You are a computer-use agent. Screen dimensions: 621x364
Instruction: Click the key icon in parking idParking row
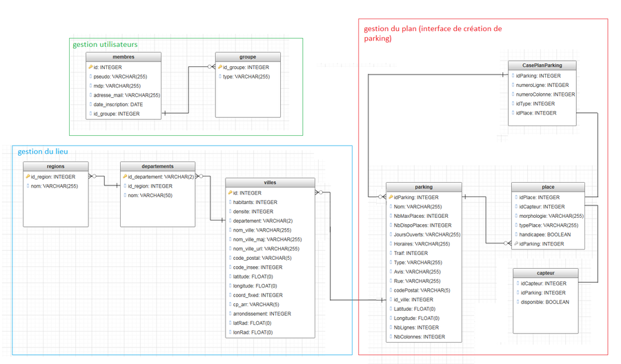tap(391, 197)
